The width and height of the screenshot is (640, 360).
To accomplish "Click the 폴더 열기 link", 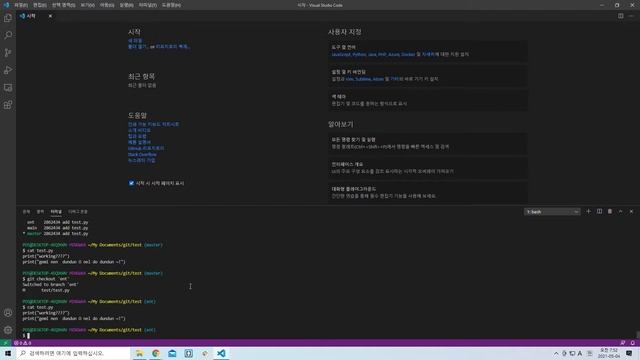I will [138, 47].
